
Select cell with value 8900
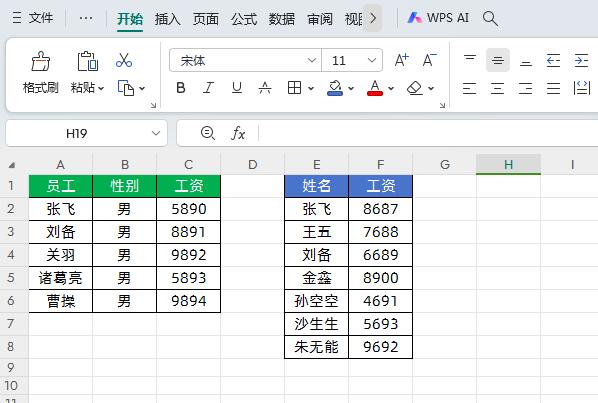pos(381,278)
